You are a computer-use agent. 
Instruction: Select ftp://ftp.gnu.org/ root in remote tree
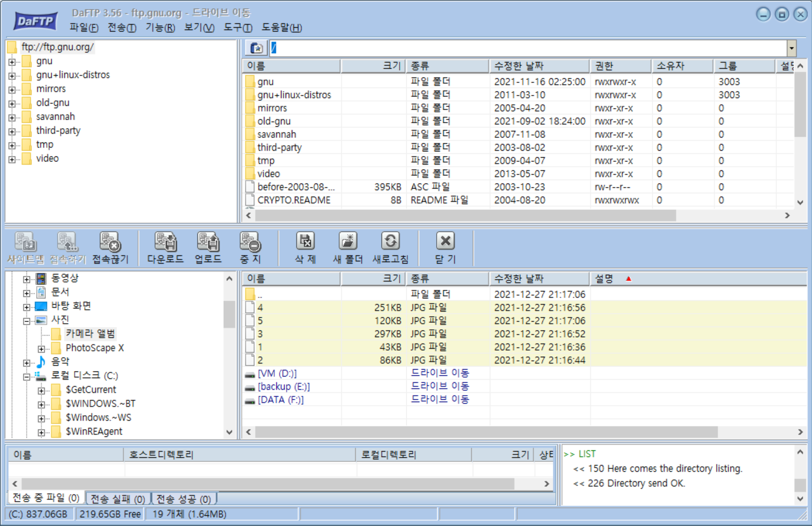click(57, 47)
